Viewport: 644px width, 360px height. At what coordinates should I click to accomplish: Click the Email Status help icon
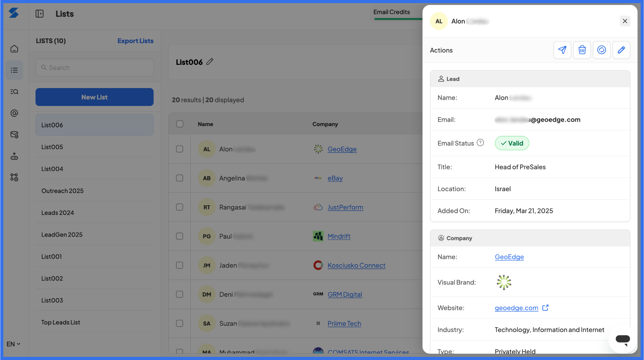(480, 143)
